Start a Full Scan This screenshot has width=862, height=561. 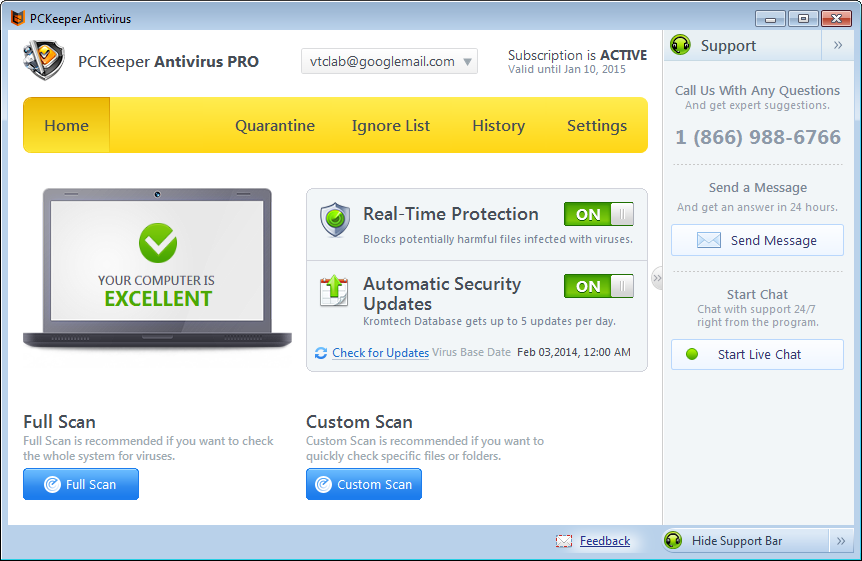(81, 484)
